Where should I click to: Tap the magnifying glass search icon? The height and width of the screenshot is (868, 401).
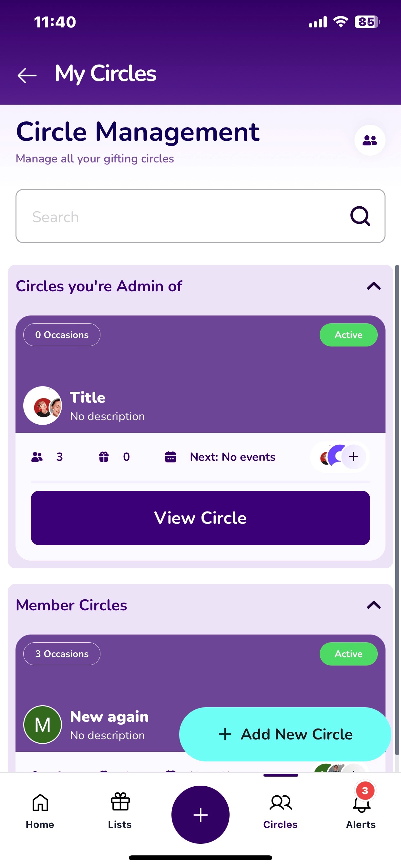tap(360, 216)
